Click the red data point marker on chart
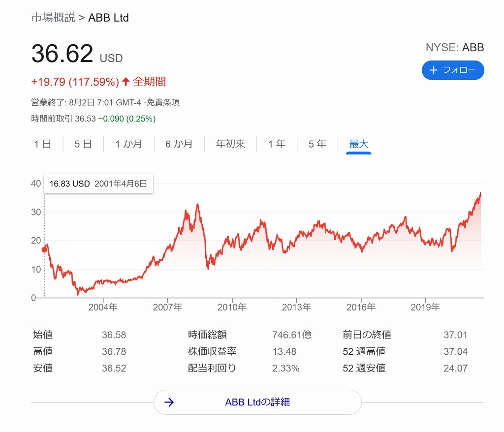504x432 pixels. [x=44, y=249]
